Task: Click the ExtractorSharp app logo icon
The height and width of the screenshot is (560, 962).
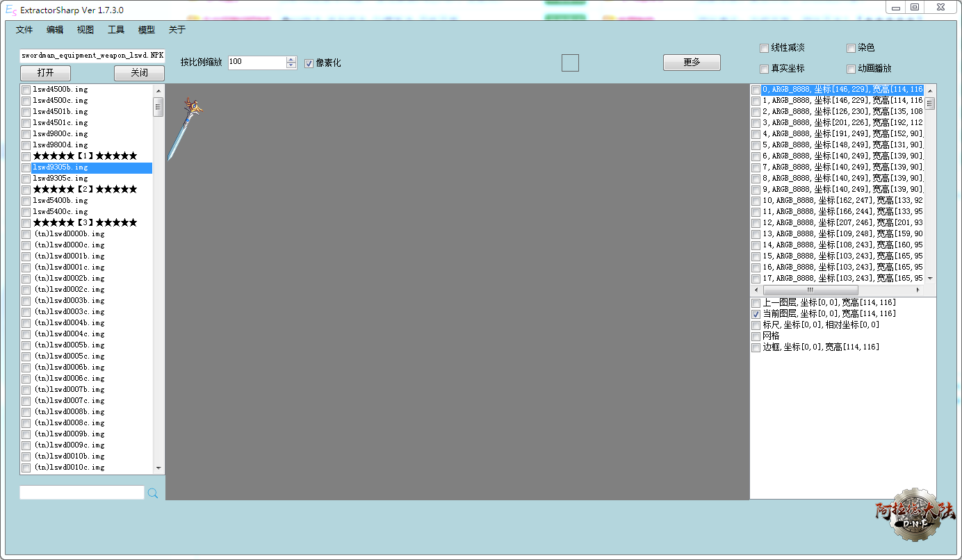Action: (11, 10)
